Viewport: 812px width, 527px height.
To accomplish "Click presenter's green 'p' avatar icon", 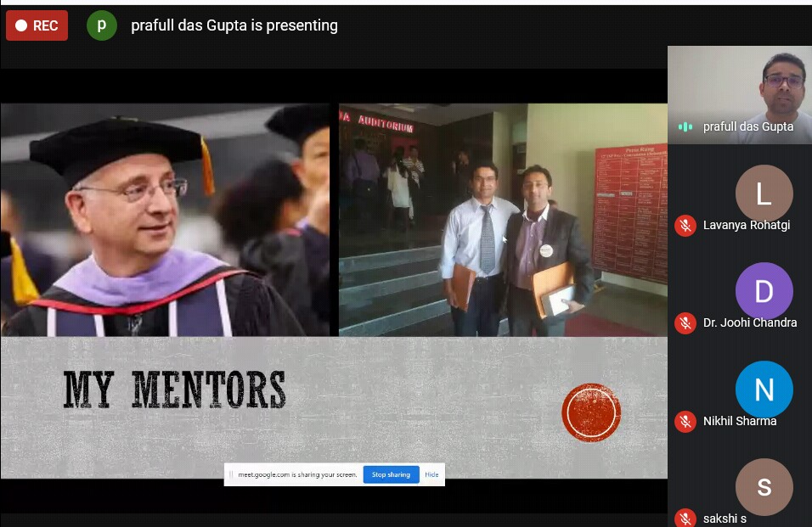I will click(x=102, y=25).
